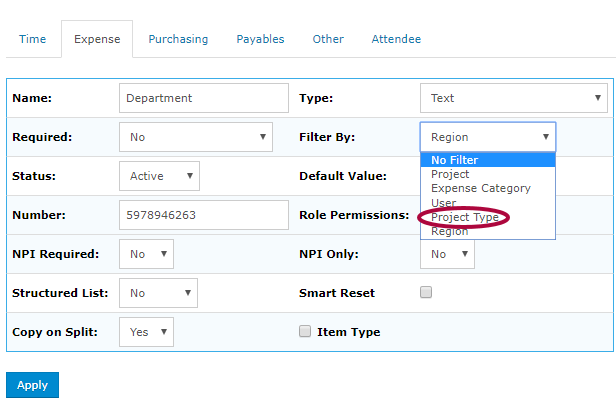The image size is (616, 409).
Task: Open the Copy on Split dropdown
Action: point(146,332)
